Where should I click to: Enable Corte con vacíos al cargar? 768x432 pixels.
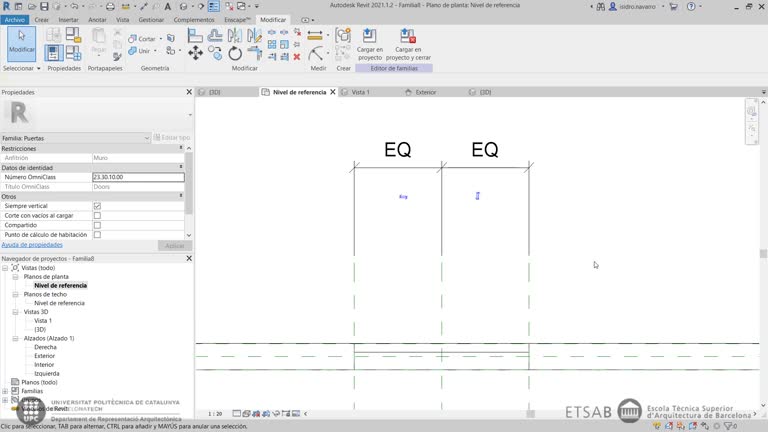point(97,215)
